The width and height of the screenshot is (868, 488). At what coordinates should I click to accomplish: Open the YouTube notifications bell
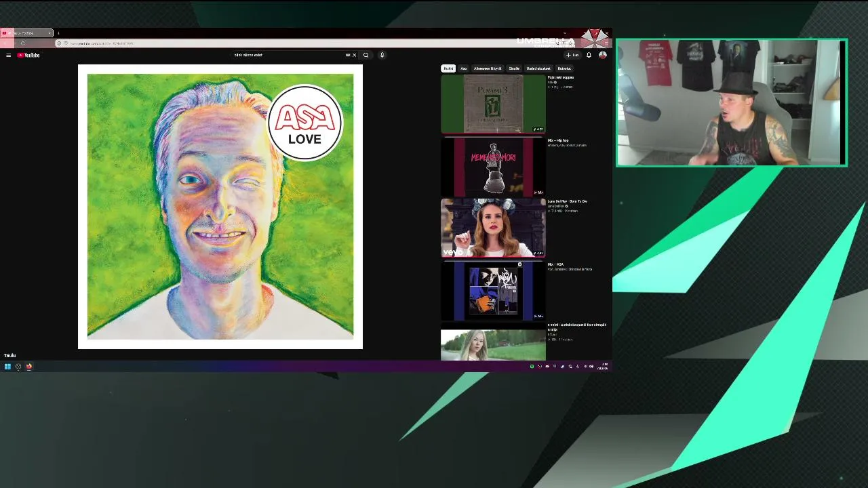click(x=589, y=55)
